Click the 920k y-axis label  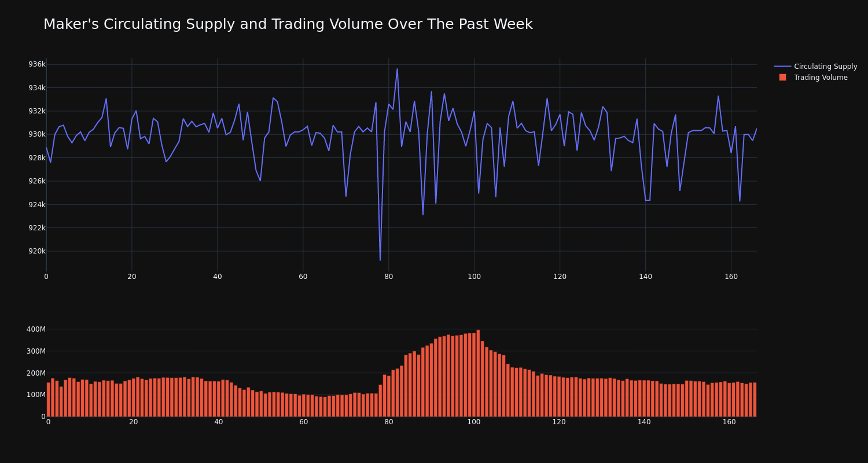[37, 251]
